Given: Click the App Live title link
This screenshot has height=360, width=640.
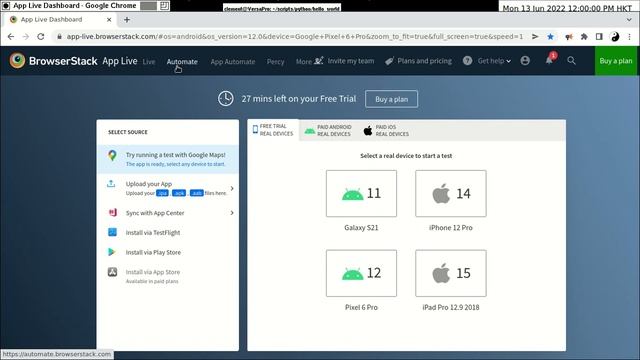Looking at the screenshot, I should click(x=120, y=61).
